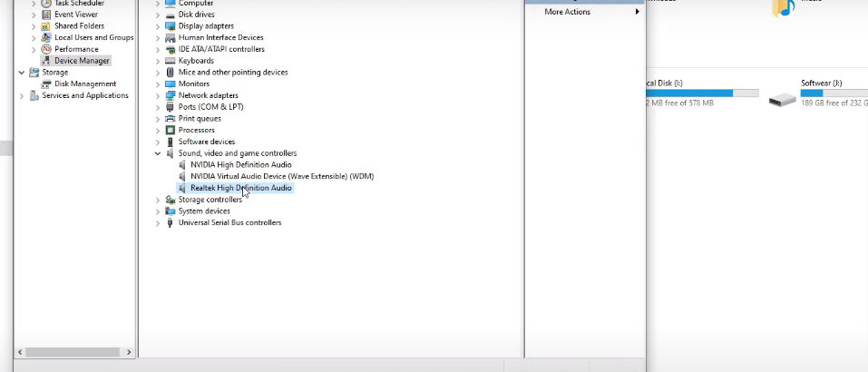Click the left pane horizontal scrollbar thumb
Viewport: 868px width, 372px height.
[73, 352]
